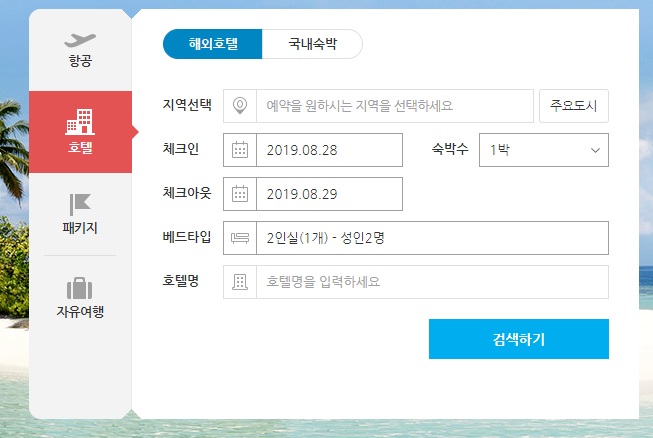Select the 호텔 sidebar label

(x=80, y=147)
